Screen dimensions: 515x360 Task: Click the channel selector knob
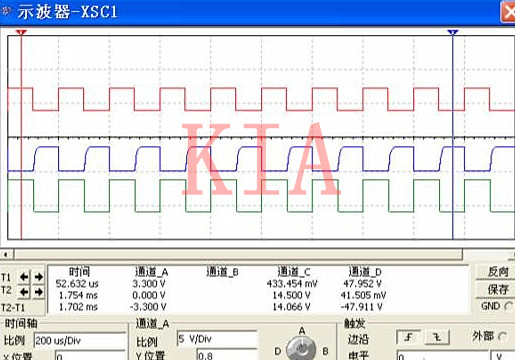(301, 349)
